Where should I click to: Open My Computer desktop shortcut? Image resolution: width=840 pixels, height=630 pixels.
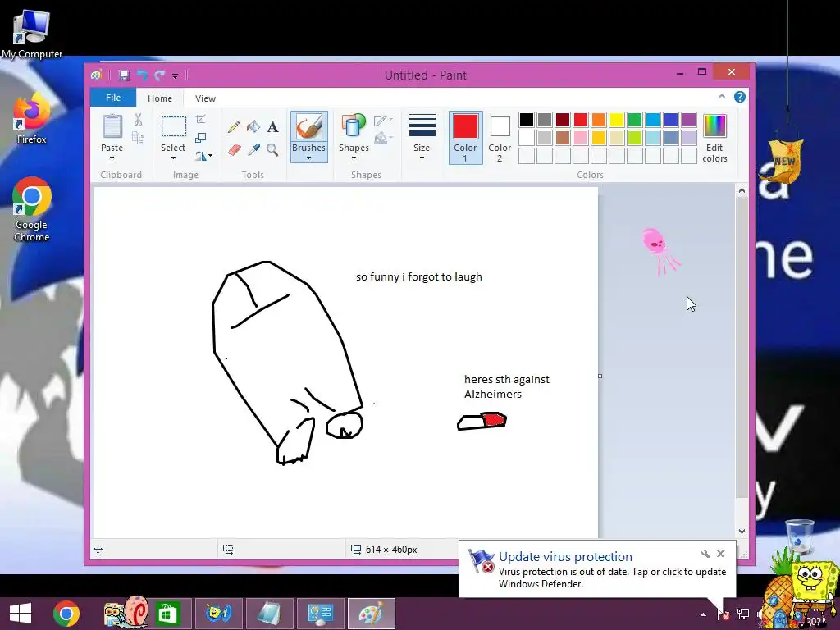[x=32, y=34]
